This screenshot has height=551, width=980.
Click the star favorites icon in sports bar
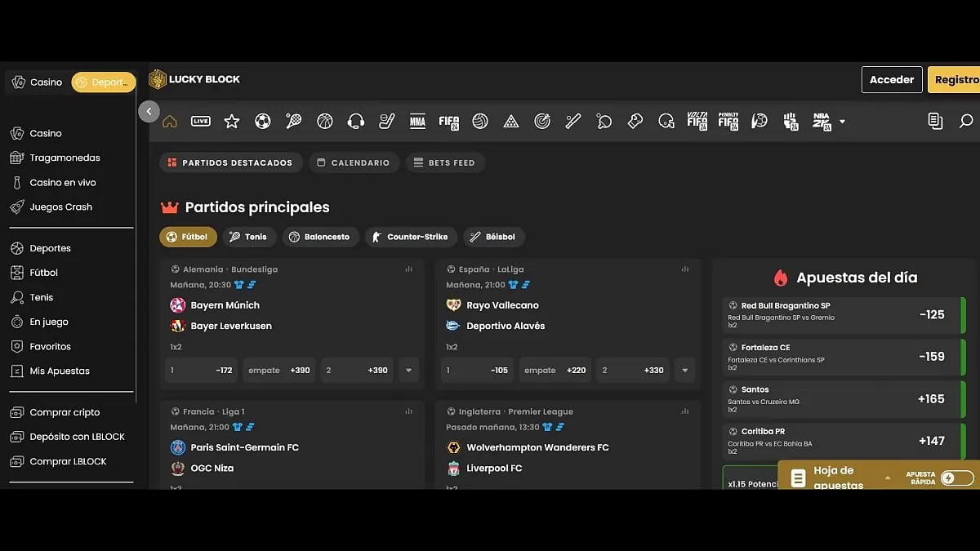click(x=232, y=122)
